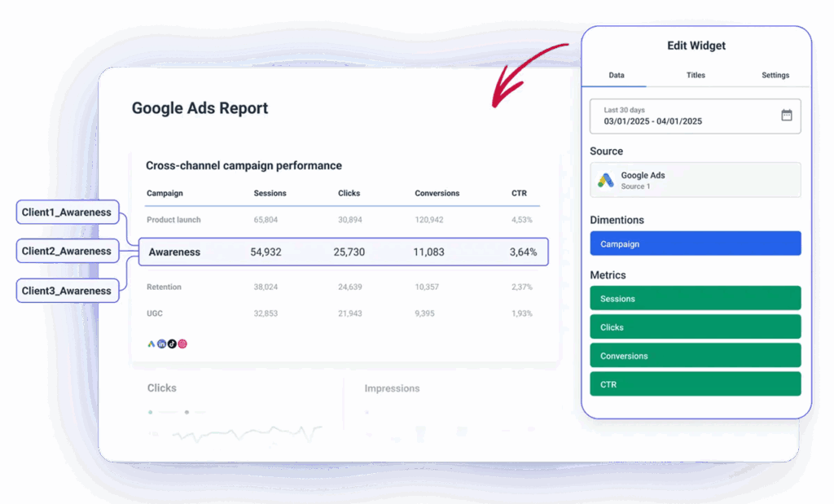Open the Google Ads Source 1 selector
The height and width of the screenshot is (504, 834).
click(695, 180)
